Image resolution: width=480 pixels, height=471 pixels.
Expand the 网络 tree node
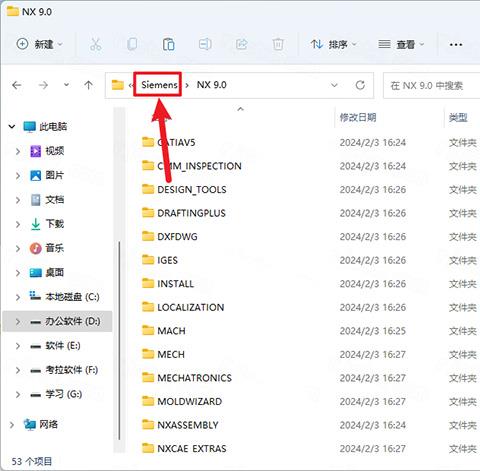(x=12, y=425)
